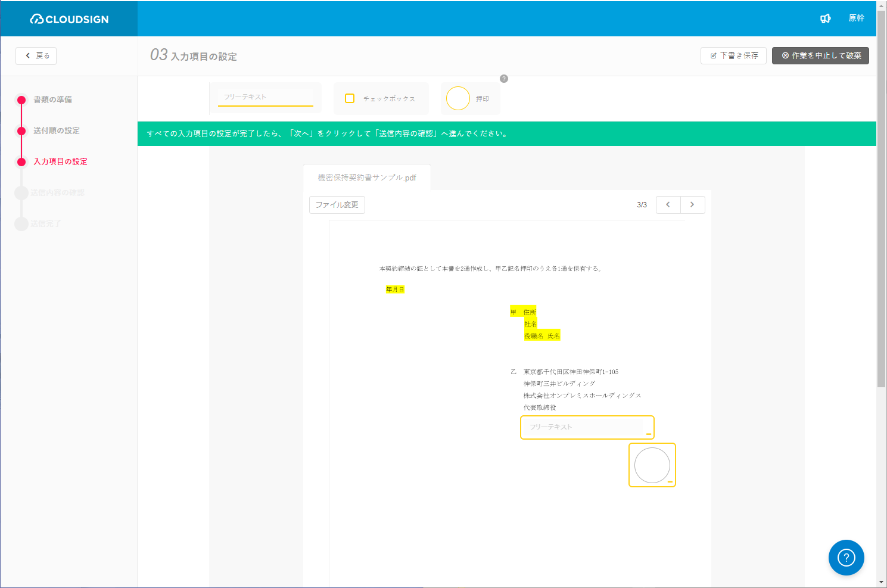Click the text 代表取締役
Viewport: 887px width, 588px height.
540,407
